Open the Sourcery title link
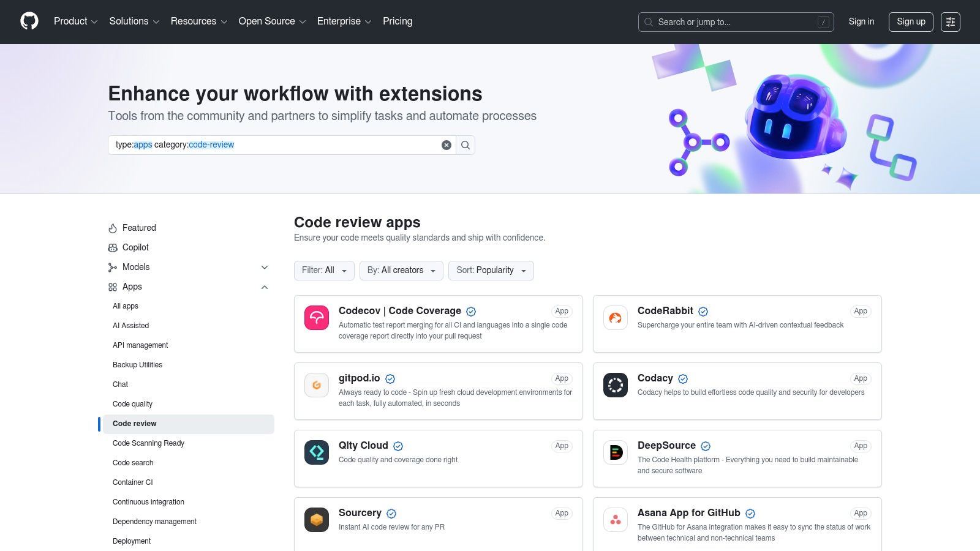Viewport: 980px width, 551px height. pyautogui.click(x=360, y=513)
